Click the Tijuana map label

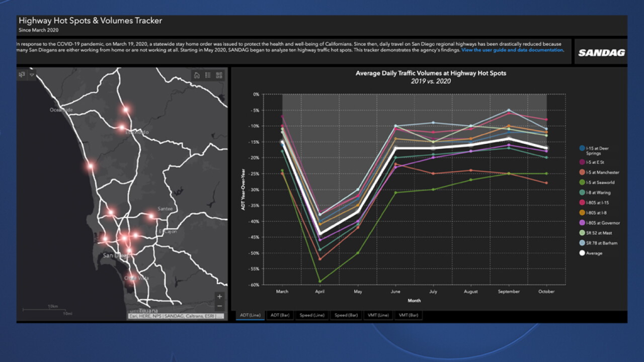click(148, 310)
